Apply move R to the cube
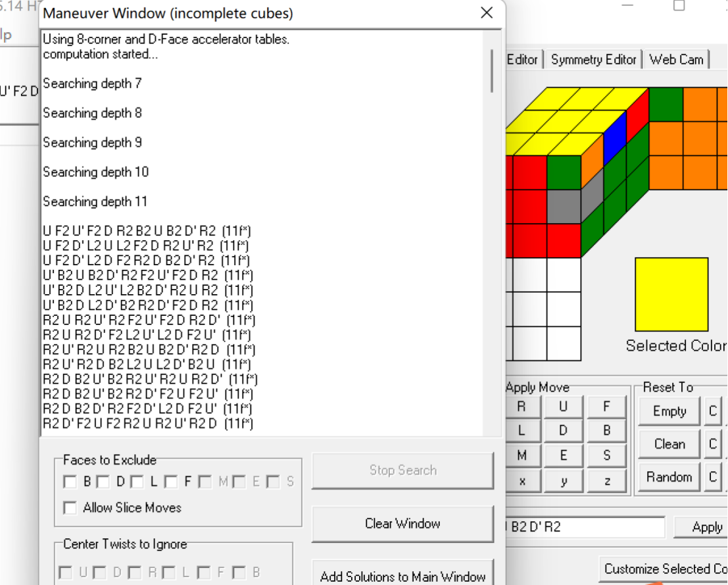The height and width of the screenshot is (585, 728). (x=522, y=407)
